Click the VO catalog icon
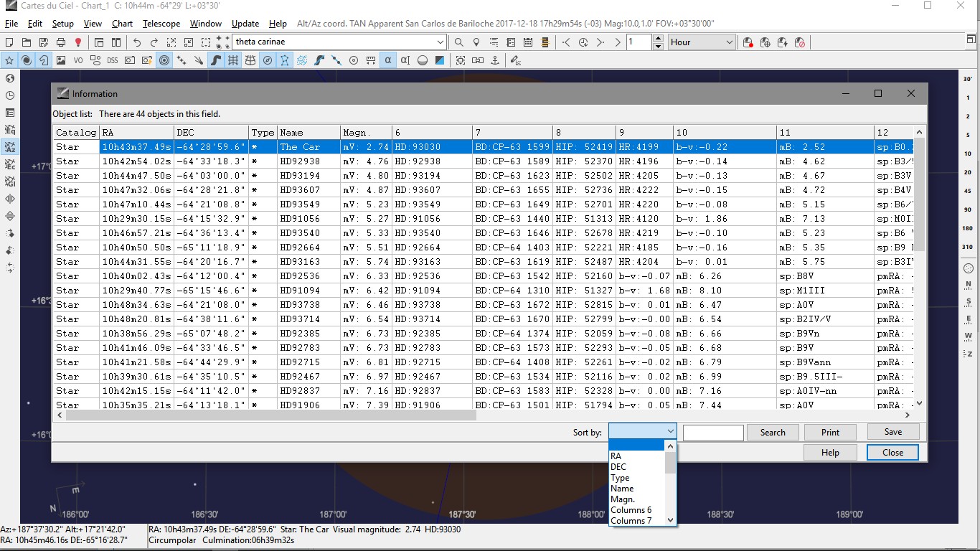 [x=78, y=60]
